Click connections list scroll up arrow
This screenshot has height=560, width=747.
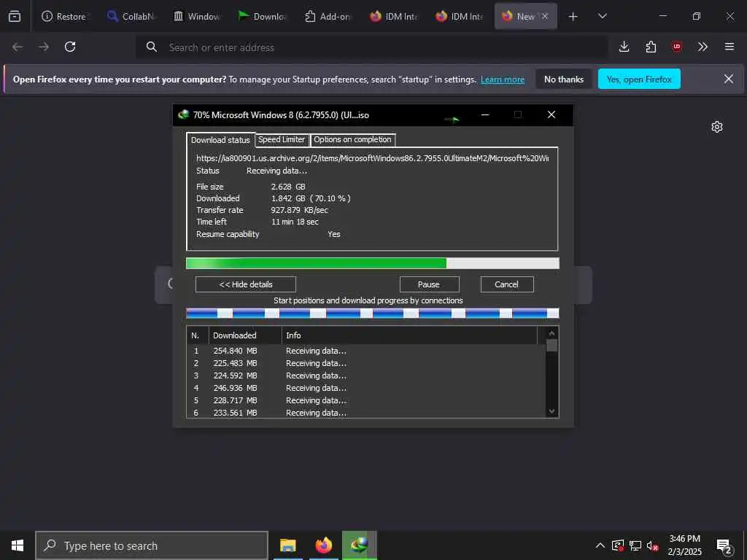[x=551, y=333]
